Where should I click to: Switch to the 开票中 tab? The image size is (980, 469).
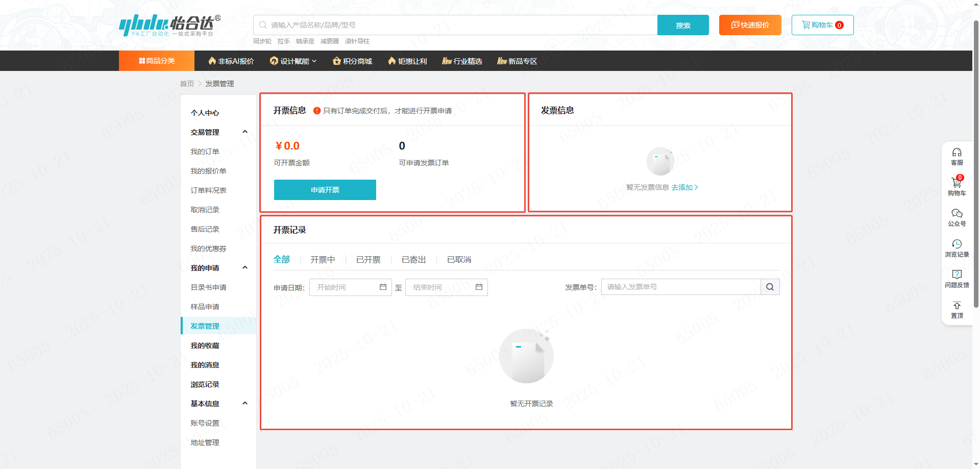coord(323,260)
